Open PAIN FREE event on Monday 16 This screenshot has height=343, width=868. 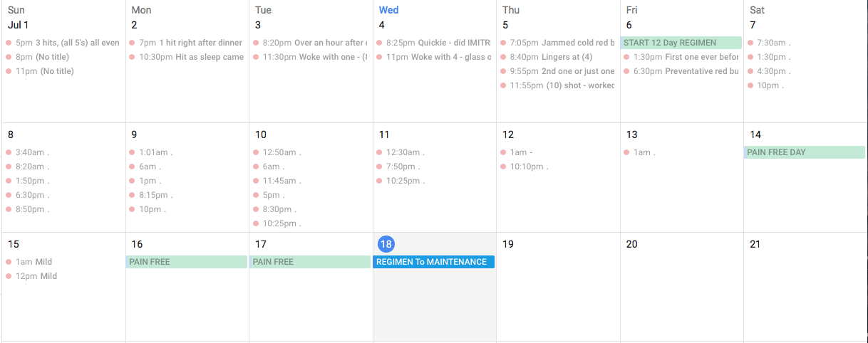[186, 262]
